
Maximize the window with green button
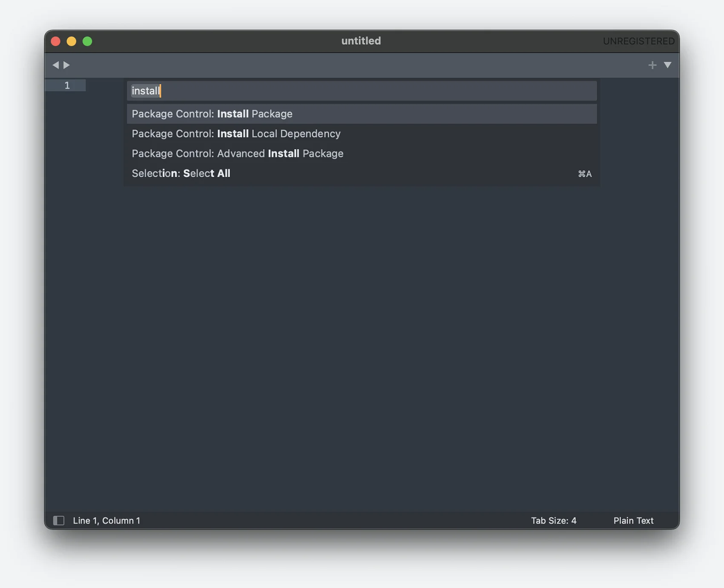click(x=87, y=41)
